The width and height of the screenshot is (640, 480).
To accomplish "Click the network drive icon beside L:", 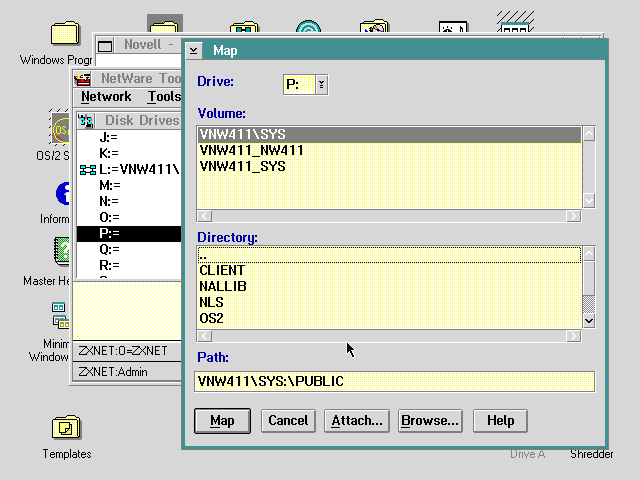I will (x=88, y=170).
